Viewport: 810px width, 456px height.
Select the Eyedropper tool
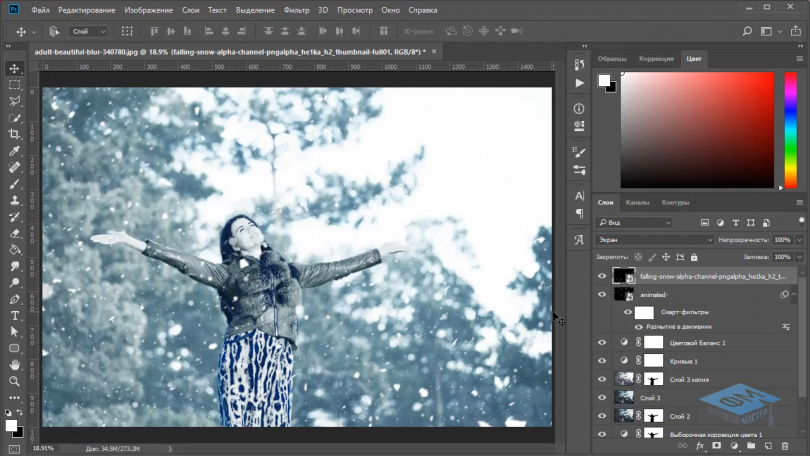click(15, 151)
